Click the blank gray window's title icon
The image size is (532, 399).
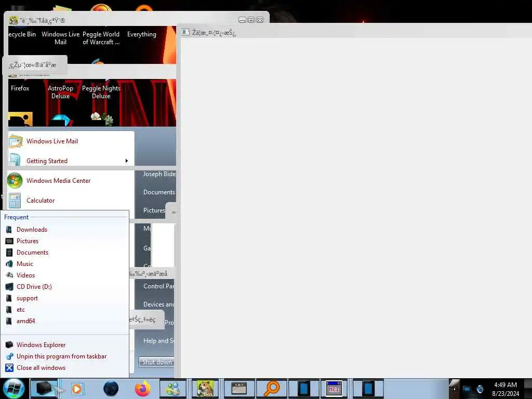pyautogui.click(x=185, y=32)
